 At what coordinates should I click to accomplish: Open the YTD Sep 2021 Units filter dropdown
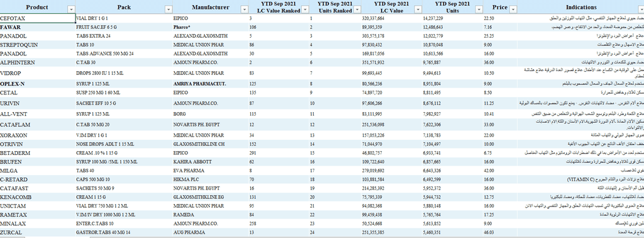pyautogui.click(x=479, y=9)
